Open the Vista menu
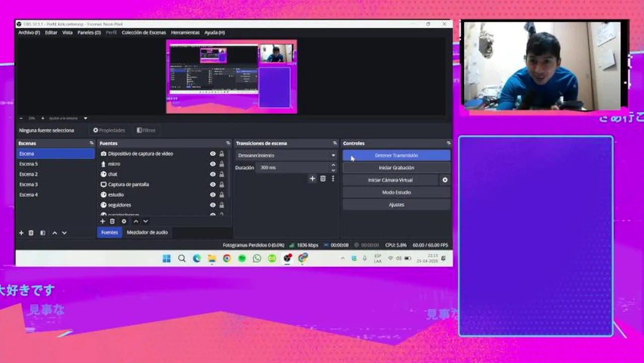Screen dimensions: 644x363 [67, 32]
